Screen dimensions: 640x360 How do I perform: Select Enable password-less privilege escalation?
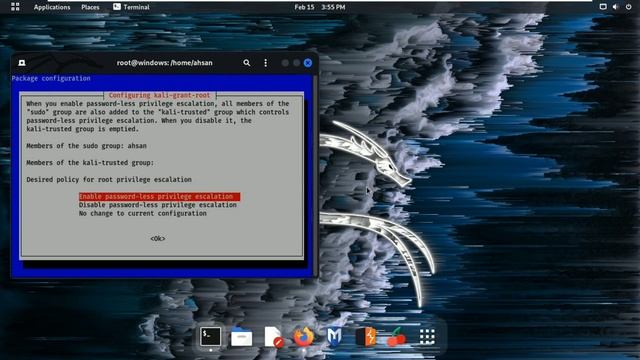point(159,197)
